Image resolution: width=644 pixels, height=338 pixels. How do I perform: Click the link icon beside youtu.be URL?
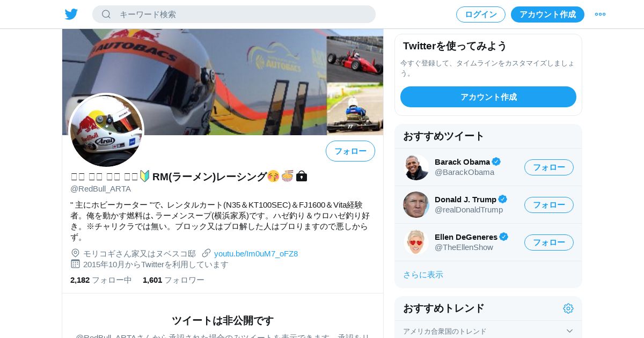coord(207,253)
